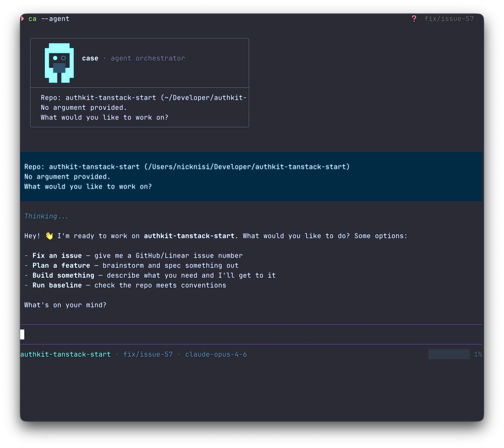Click the pink help question mark icon
Image resolution: width=504 pixels, height=448 pixels.
tap(414, 18)
